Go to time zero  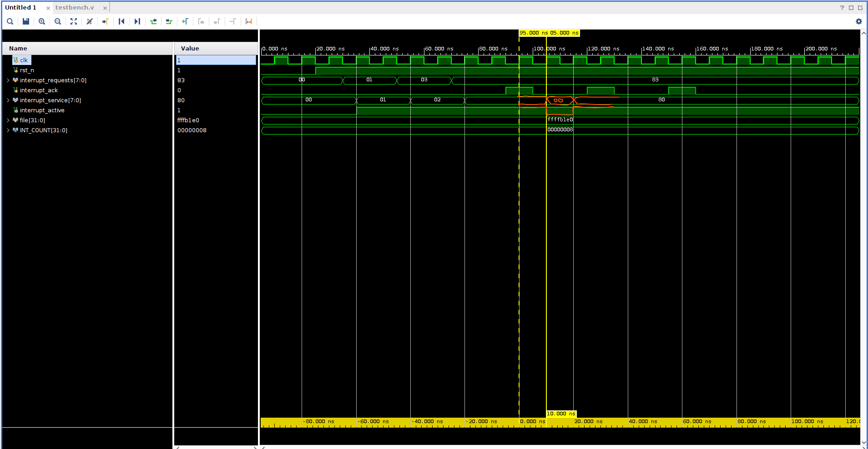click(121, 21)
